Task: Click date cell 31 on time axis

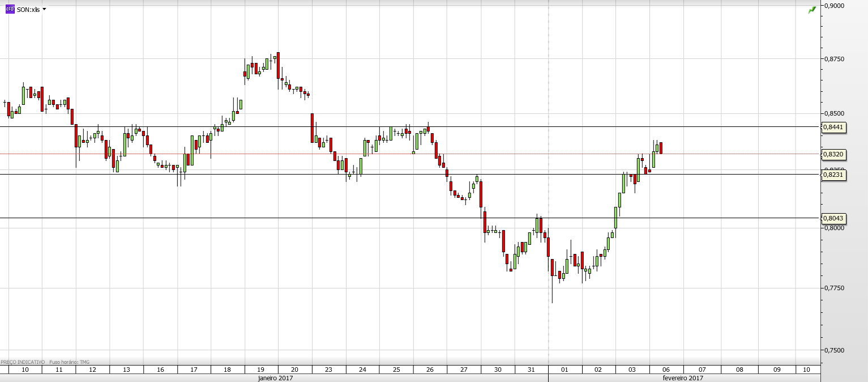Action: coord(531,370)
